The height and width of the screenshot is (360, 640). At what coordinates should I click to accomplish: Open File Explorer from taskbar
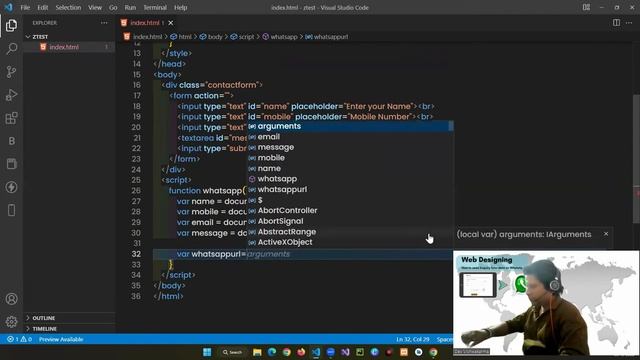pos(257,352)
